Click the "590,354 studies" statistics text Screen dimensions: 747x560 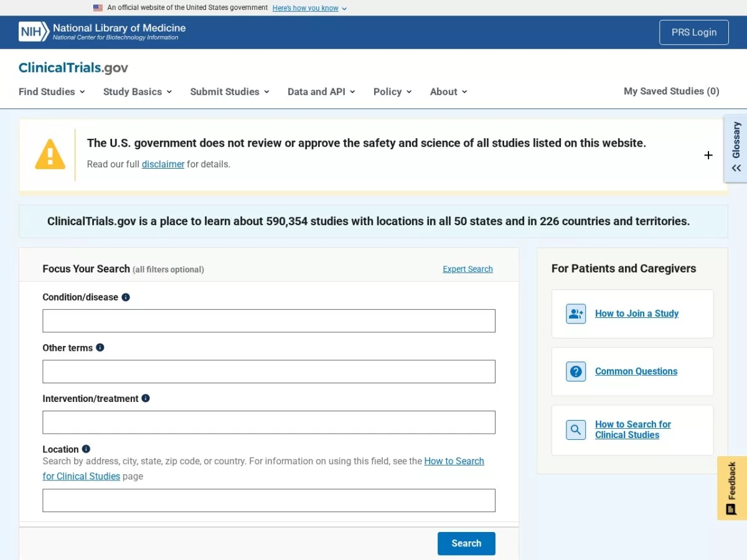coord(308,221)
